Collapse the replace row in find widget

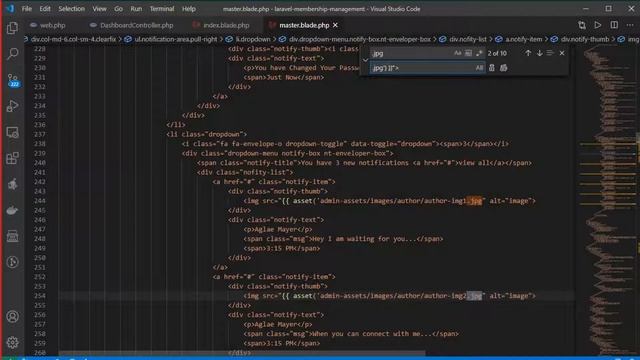tap(365, 60)
